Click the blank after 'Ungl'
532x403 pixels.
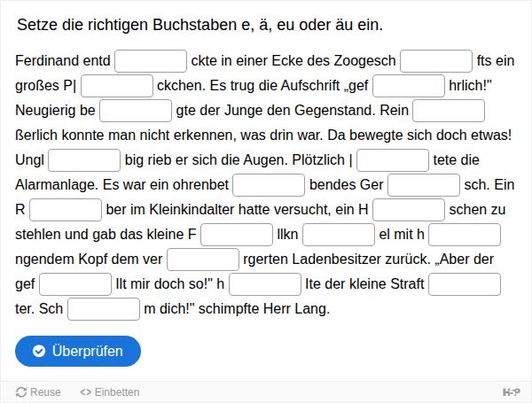84,160
